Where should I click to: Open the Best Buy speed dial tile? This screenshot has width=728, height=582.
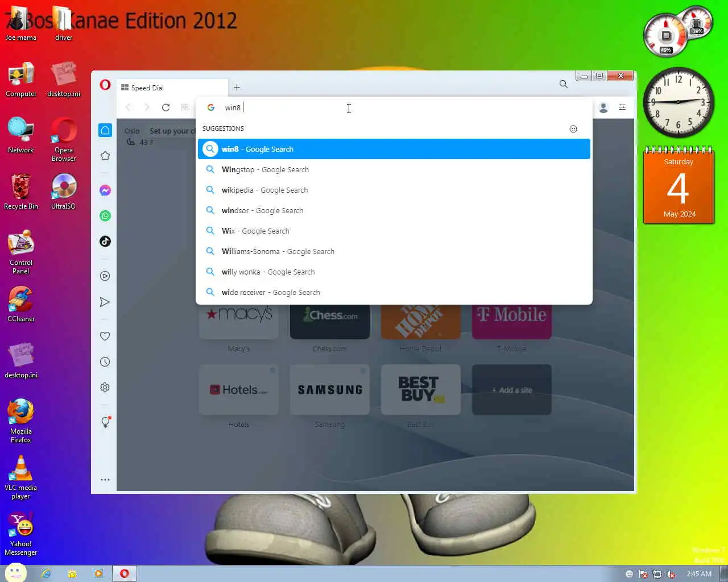tap(421, 390)
